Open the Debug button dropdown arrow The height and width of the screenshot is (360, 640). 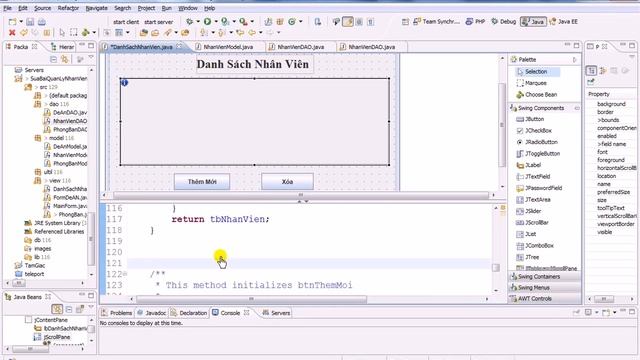click(198, 21)
